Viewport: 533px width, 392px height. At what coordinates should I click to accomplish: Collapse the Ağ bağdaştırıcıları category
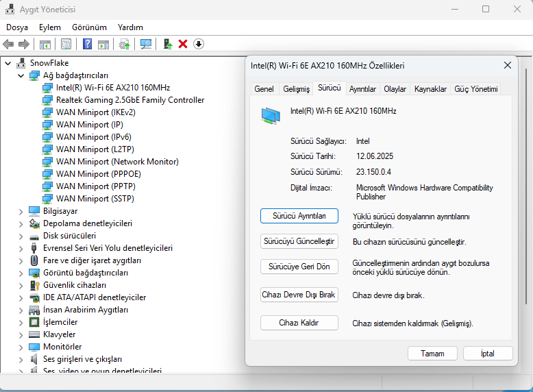tap(21, 75)
